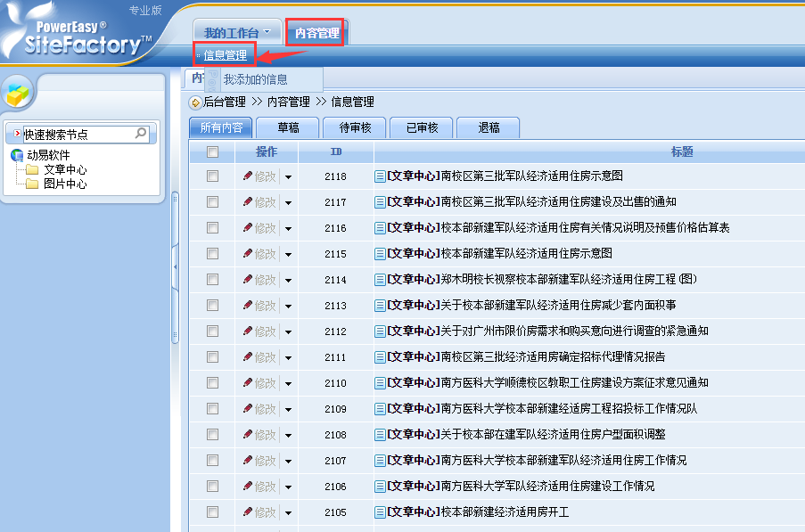Click the globe icon beside 动易软件
The image size is (805, 532).
point(17,155)
